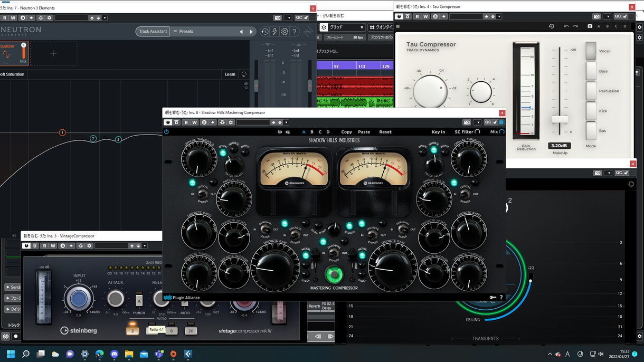Select the Vocal mode button in Tau Compressor
Screen dimensions: 644x362
click(591, 51)
